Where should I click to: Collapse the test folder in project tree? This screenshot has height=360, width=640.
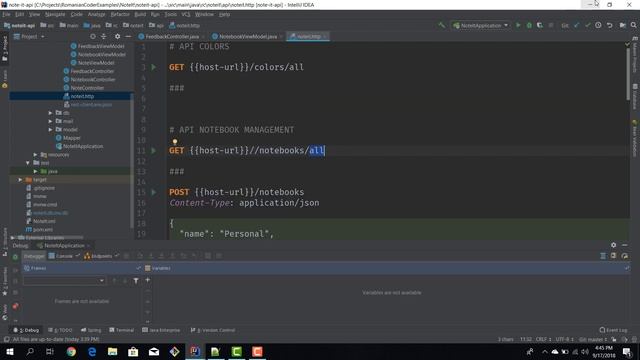(x=28, y=163)
